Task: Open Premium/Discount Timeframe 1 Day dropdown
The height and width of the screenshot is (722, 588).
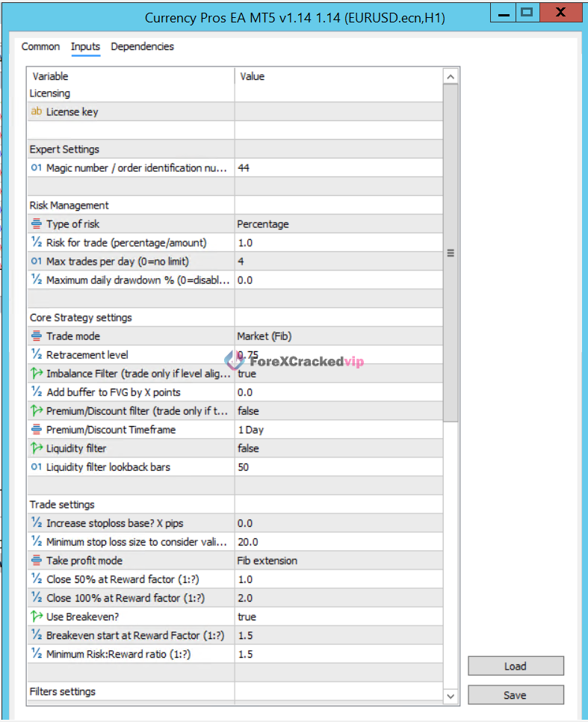Action: click(338, 430)
